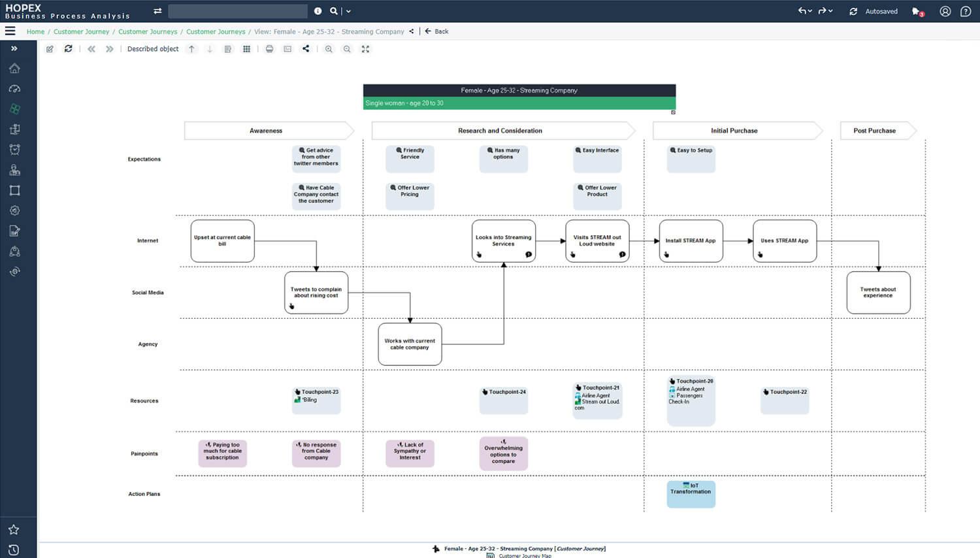Viewport: 980px width, 558px height.
Task: Click the redo arrow
Action: coord(822,11)
